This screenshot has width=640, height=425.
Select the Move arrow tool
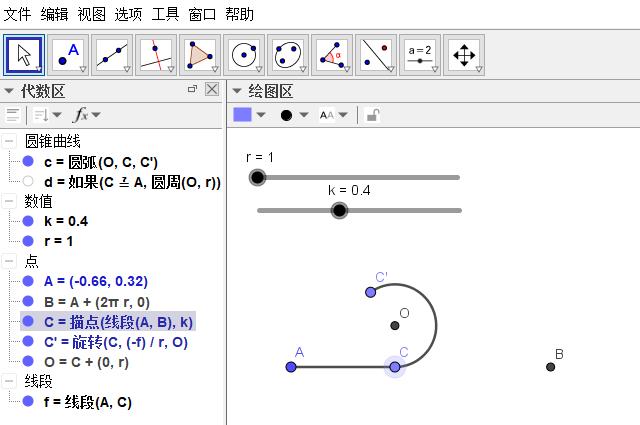pos(24,55)
